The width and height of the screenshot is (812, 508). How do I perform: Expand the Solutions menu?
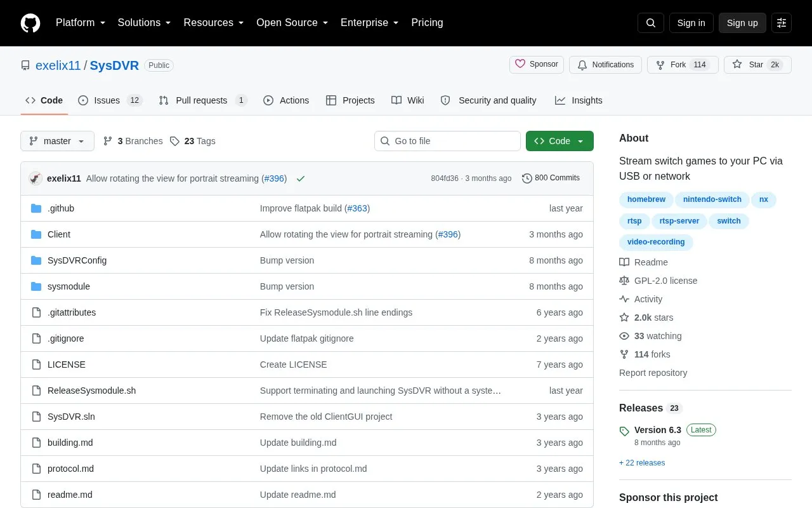click(145, 23)
